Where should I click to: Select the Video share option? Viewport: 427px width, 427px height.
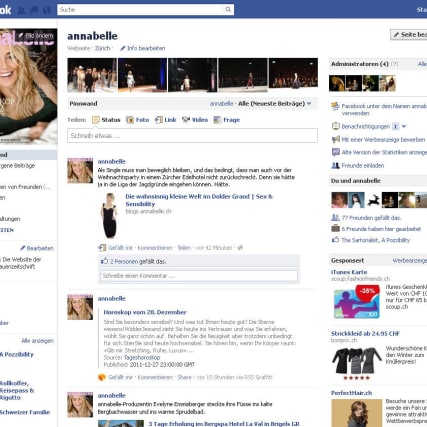click(x=195, y=120)
